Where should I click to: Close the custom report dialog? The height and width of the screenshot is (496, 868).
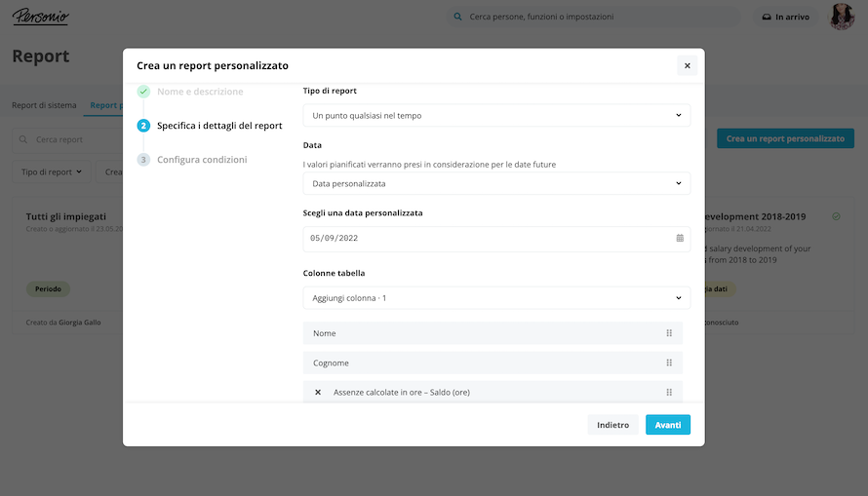pos(687,65)
